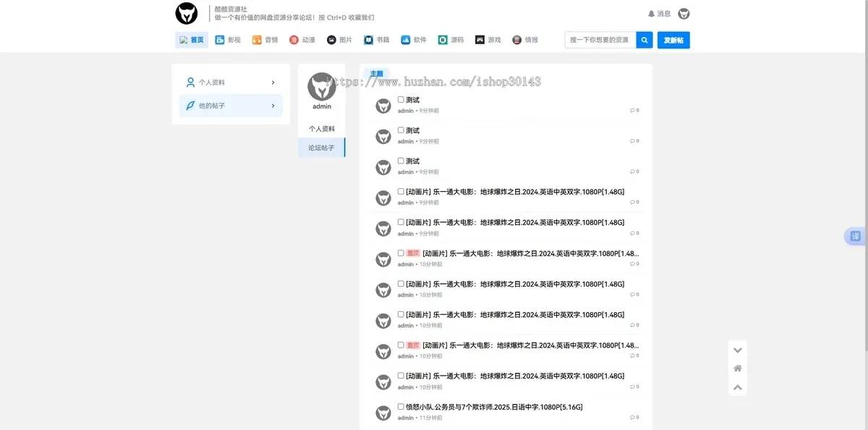Viewport: 868px width, 430px height.
Task: Select 个人资料 in the left sidebar
Action: tap(231, 83)
